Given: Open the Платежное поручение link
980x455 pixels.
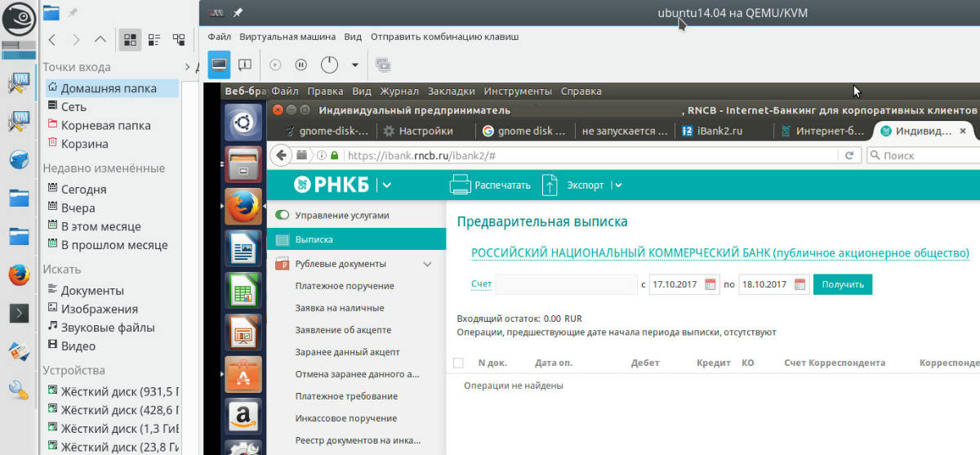Looking at the screenshot, I should [x=345, y=286].
